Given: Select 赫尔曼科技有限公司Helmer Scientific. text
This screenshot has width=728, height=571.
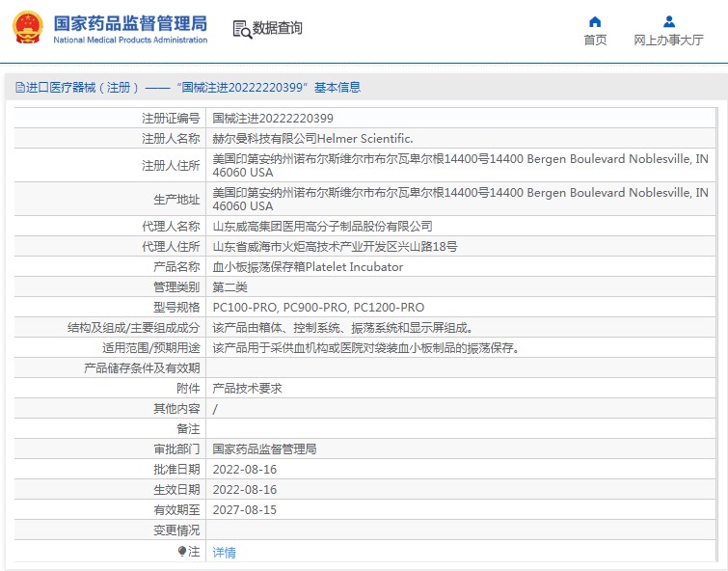Looking at the screenshot, I should [313, 139].
